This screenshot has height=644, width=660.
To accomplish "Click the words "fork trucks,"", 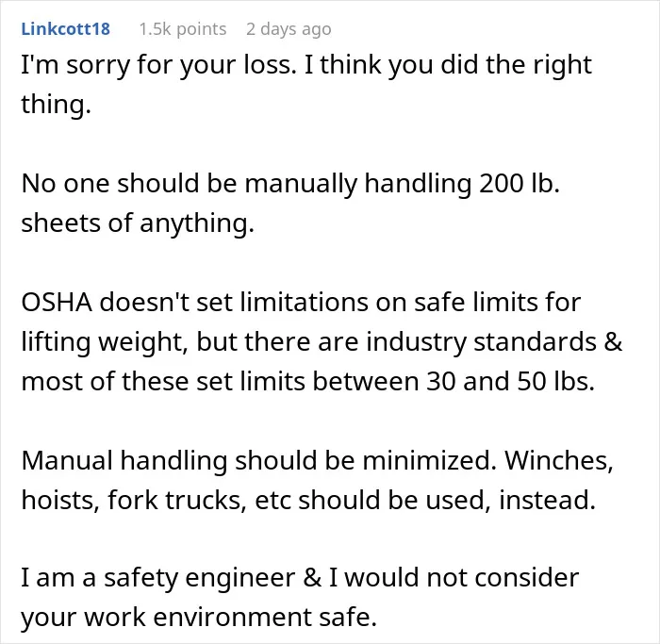I will (x=177, y=500).
